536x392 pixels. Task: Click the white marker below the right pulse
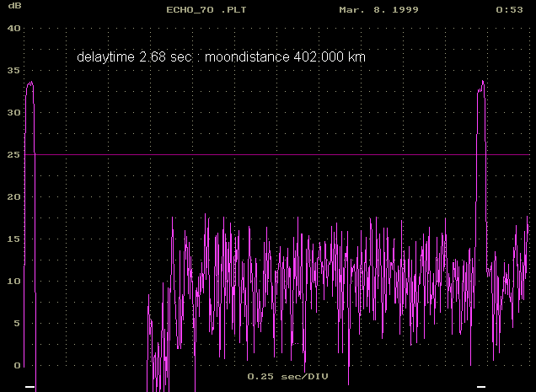(481, 386)
